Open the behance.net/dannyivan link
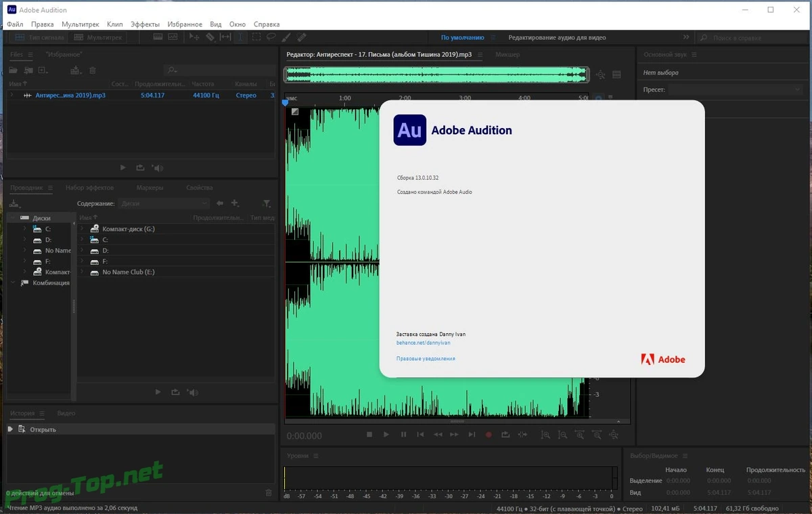812x514 pixels. [423, 343]
